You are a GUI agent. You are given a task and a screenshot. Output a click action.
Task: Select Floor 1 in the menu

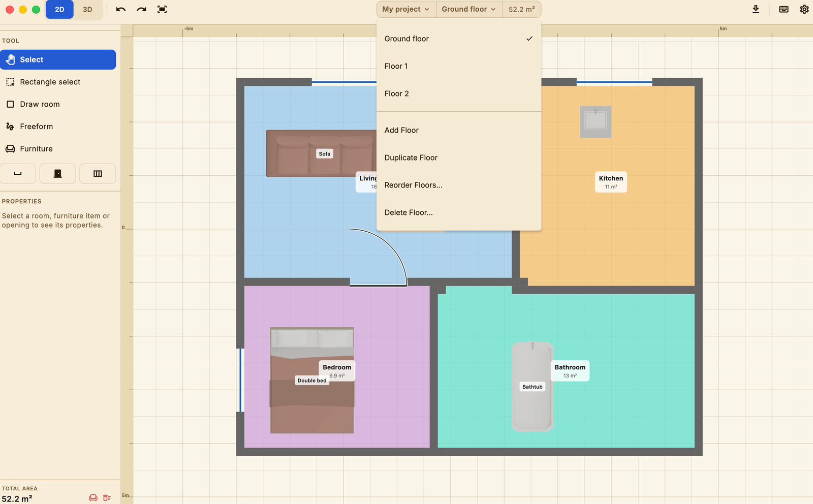pyautogui.click(x=459, y=66)
